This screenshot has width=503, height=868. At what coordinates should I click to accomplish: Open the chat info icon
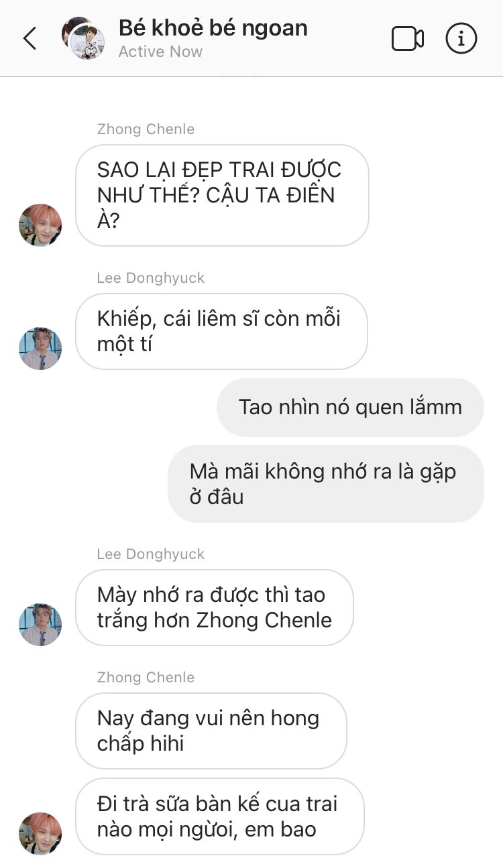(461, 39)
